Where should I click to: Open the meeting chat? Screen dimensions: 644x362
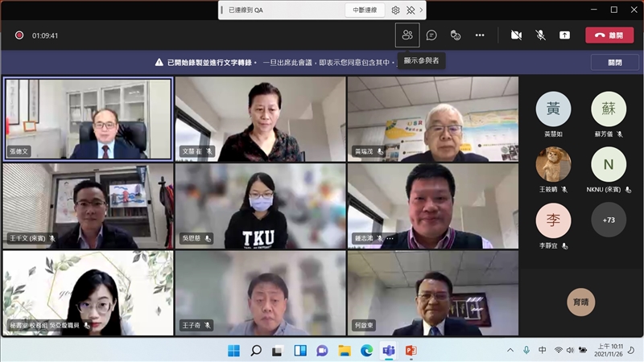(431, 35)
